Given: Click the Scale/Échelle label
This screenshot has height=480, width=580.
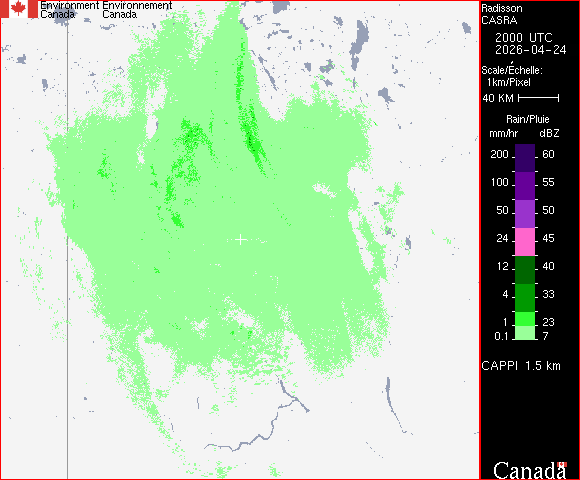Looking at the screenshot, I should [512, 69].
